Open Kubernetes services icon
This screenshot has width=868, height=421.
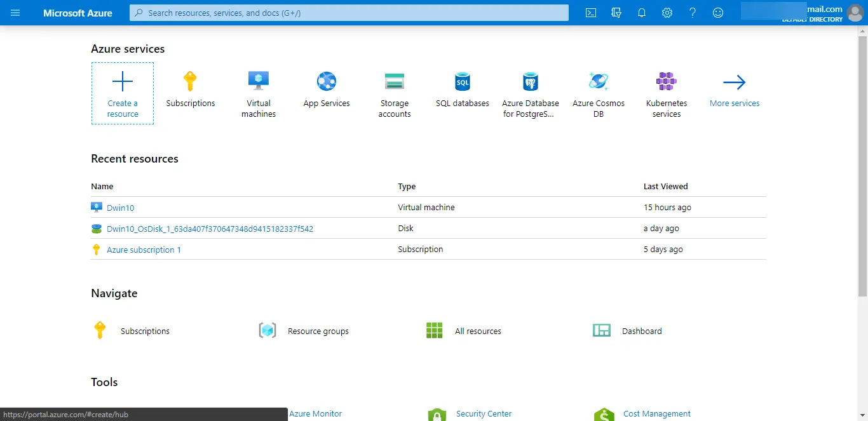[667, 81]
